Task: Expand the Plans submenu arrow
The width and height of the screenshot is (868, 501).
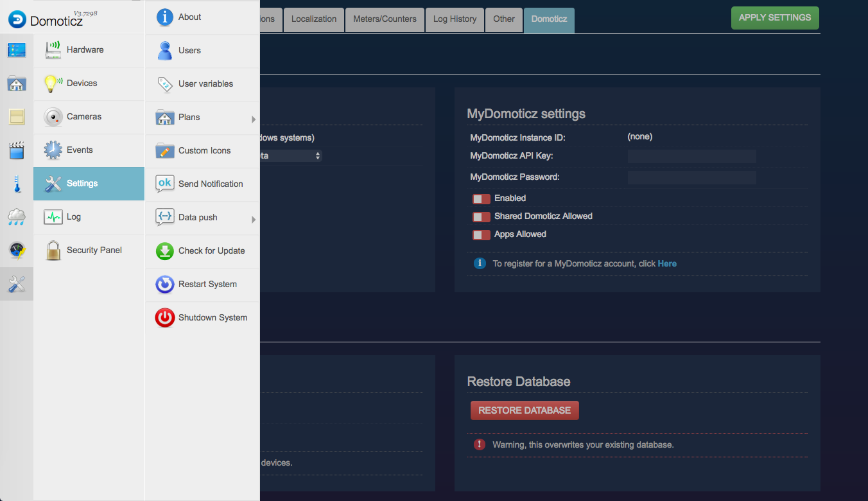Action: point(254,119)
